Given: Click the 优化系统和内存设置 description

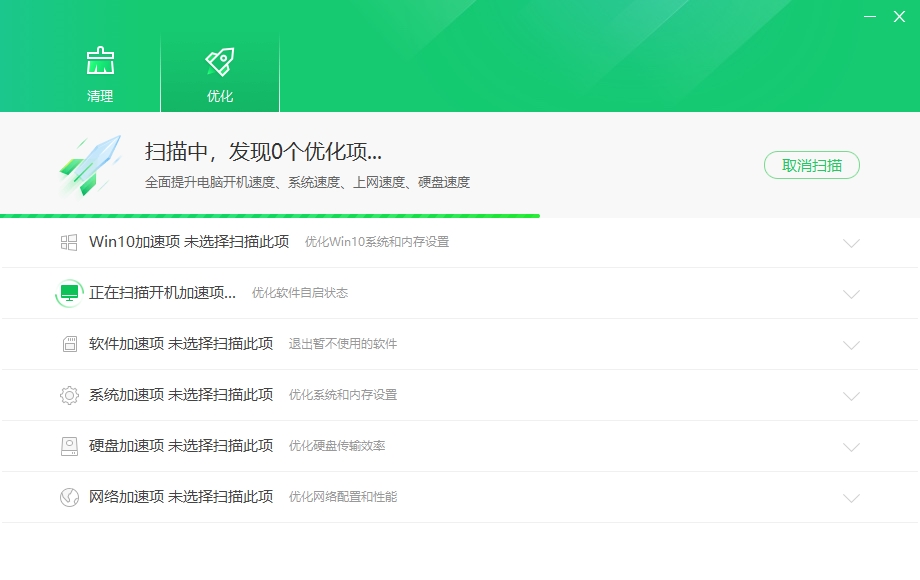Looking at the screenshot, I should coord(343,395).
